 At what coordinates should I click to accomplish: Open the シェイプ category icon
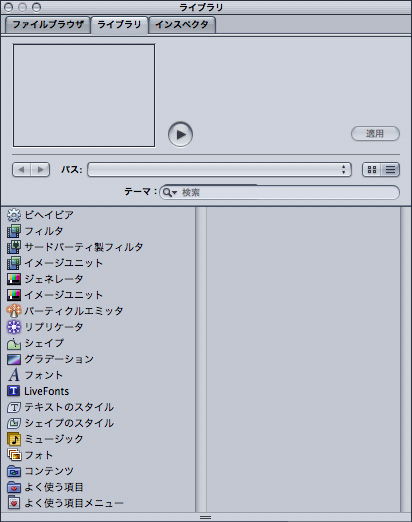coord(14,343)
